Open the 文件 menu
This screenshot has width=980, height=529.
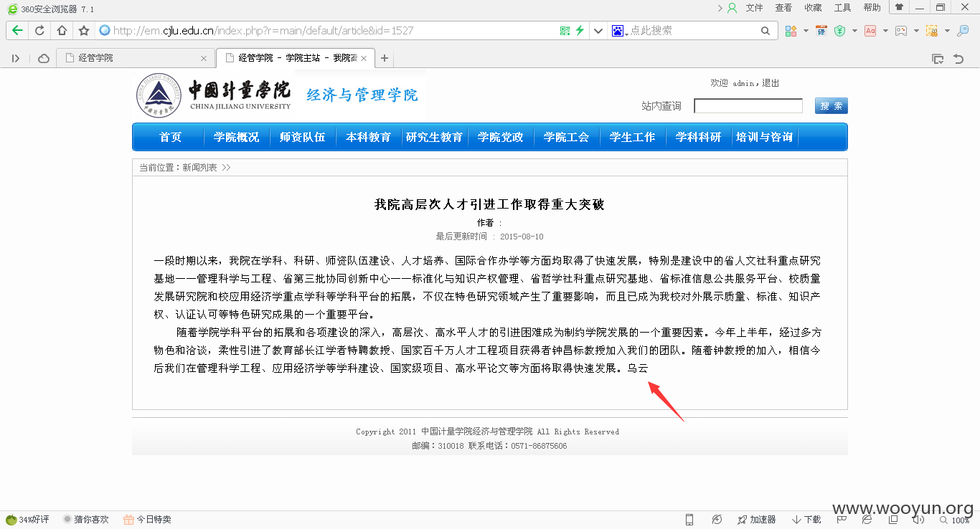(x=754, y=8)
